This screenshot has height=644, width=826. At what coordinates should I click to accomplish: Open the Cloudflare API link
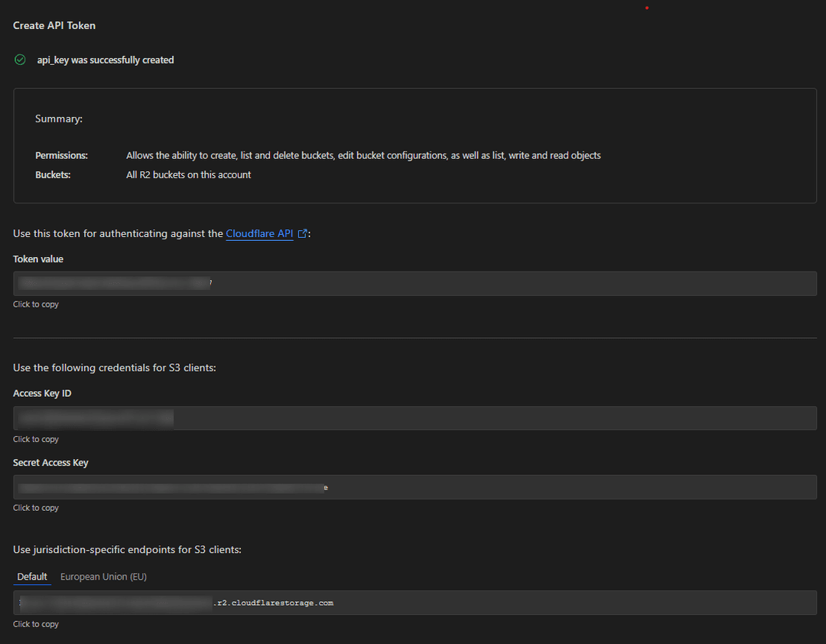259,233
